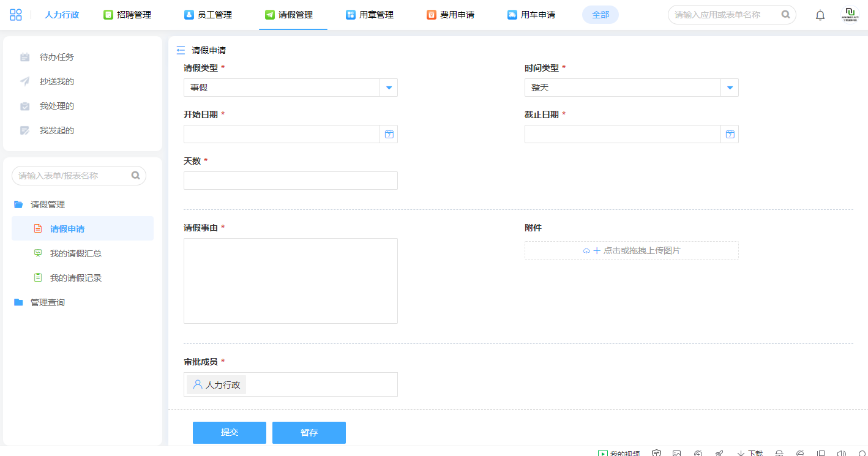The height and width of the screenshot is (456, 868).
Task: Open the start date calendar picker
Action: click(x=389, y=134)
